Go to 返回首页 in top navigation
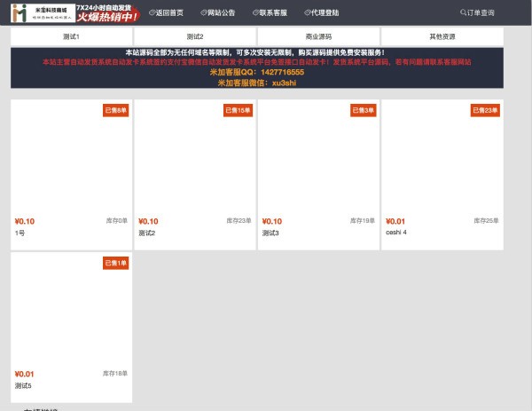532x411 pixels. click(167, 13)
